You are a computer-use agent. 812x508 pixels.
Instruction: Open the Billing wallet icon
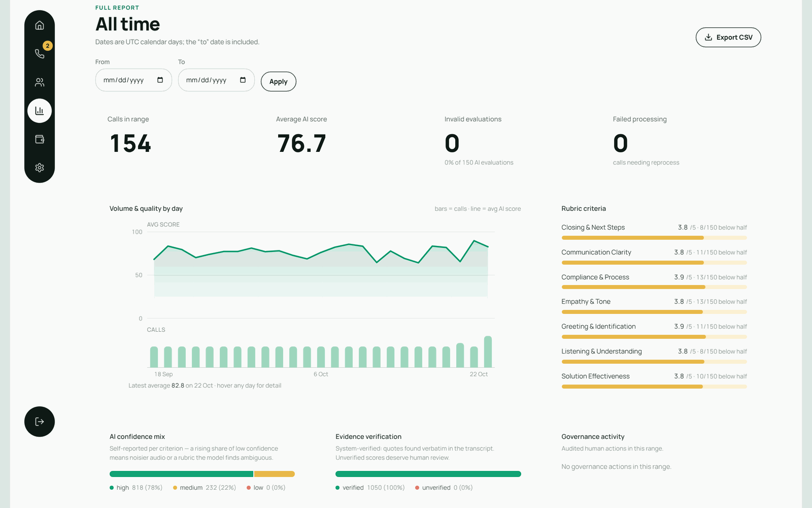pos(40,139)
